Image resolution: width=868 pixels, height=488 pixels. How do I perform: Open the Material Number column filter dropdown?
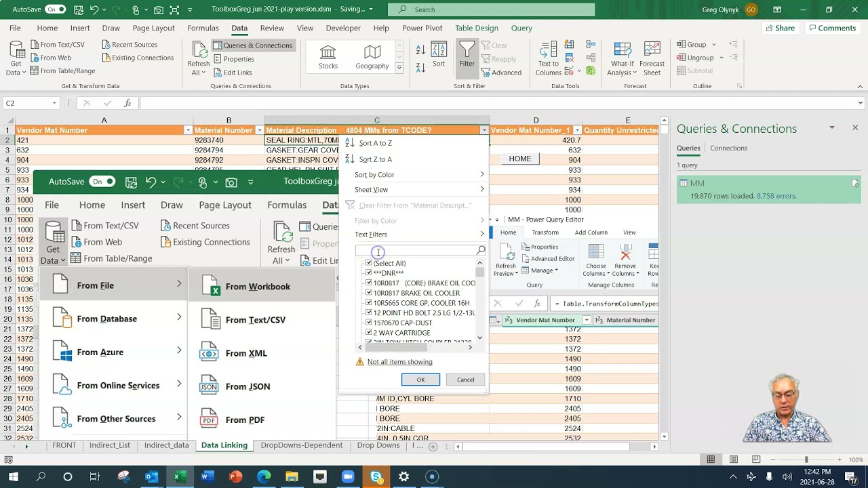tap(259, 130)
